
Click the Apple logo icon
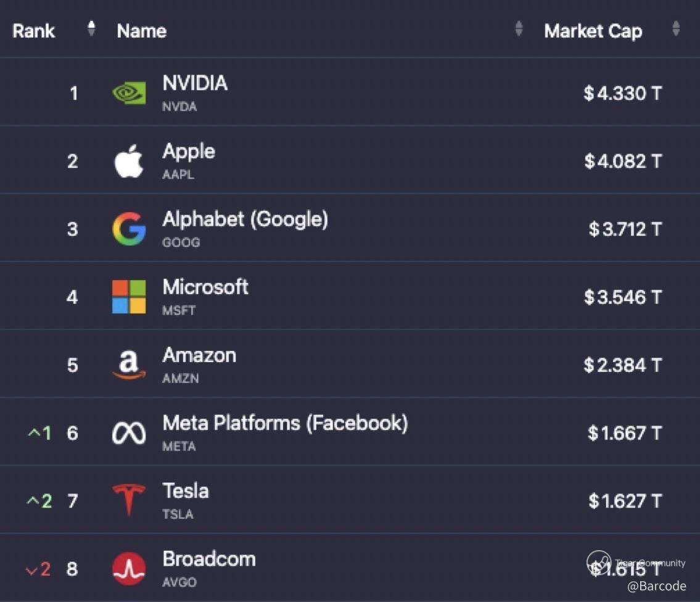click(129, 161)
